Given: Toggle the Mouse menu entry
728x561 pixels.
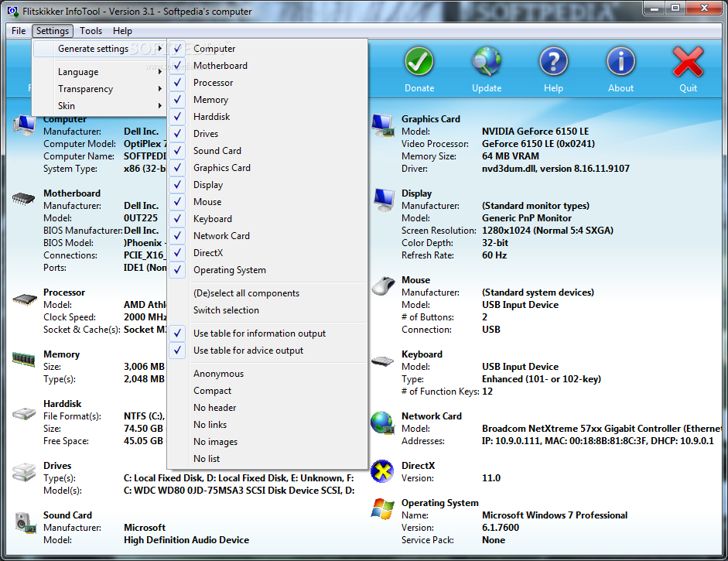Looking at the screenshot, I should coord(268,201).
